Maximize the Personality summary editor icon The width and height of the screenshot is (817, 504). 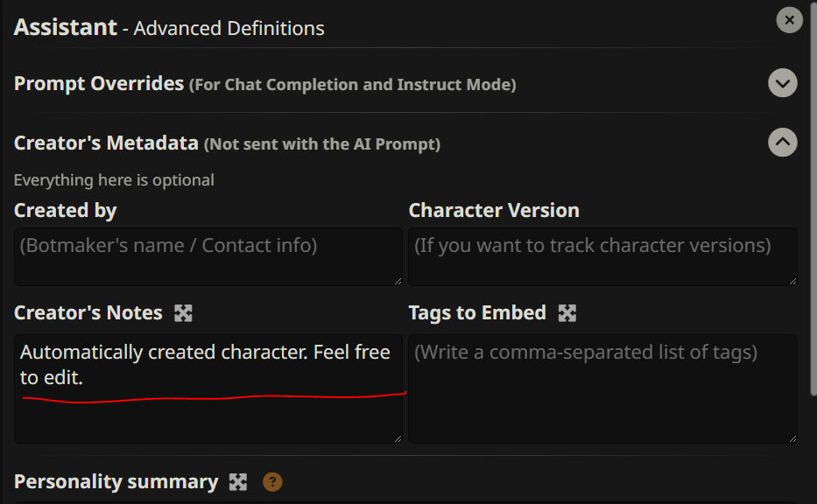point(238,481)
